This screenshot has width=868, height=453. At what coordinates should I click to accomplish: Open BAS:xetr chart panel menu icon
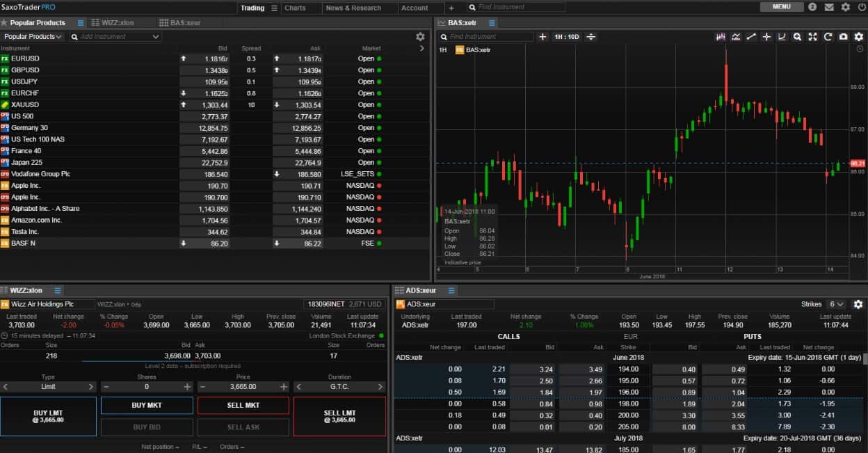(492, 23)
